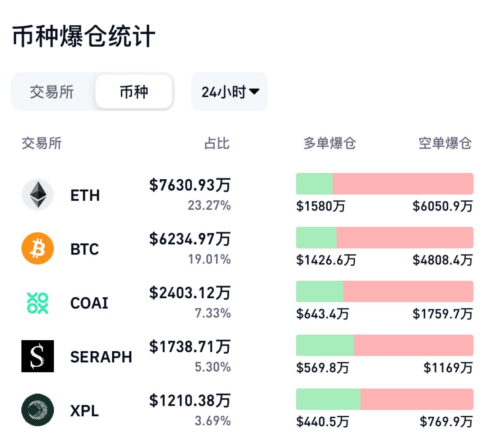Image resolution: width=504 pixels, height=439 pixels.
Task: Click the 多单爆仓 column header
Action: (x=329, y=143)
